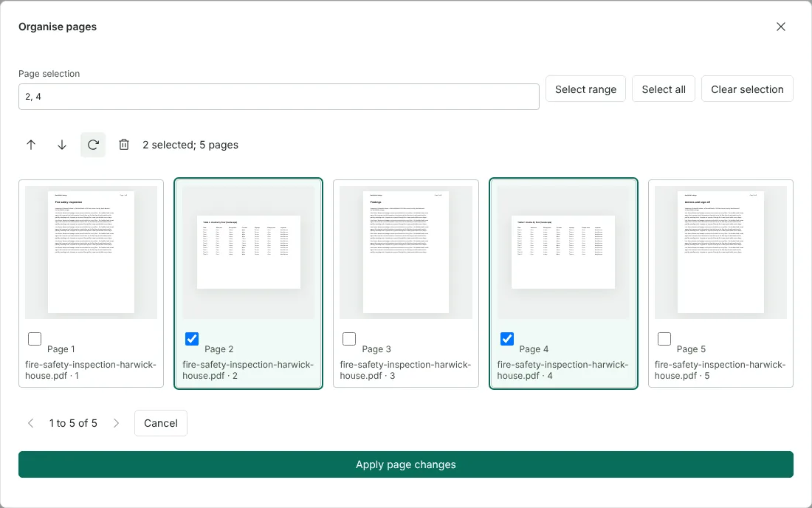The image size is (812, 508).
Task: Click filename 'fire-safety-inspection-harwick-house.pdf · 1'
Action: (91, 370)
